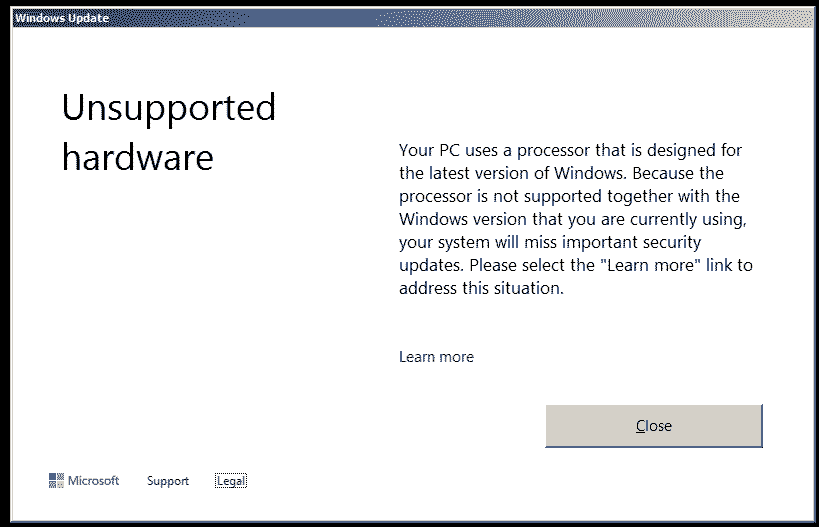Screen dimensions: 819x527
Task: Open the Learn more link
Action: click(x=436, y=357)
